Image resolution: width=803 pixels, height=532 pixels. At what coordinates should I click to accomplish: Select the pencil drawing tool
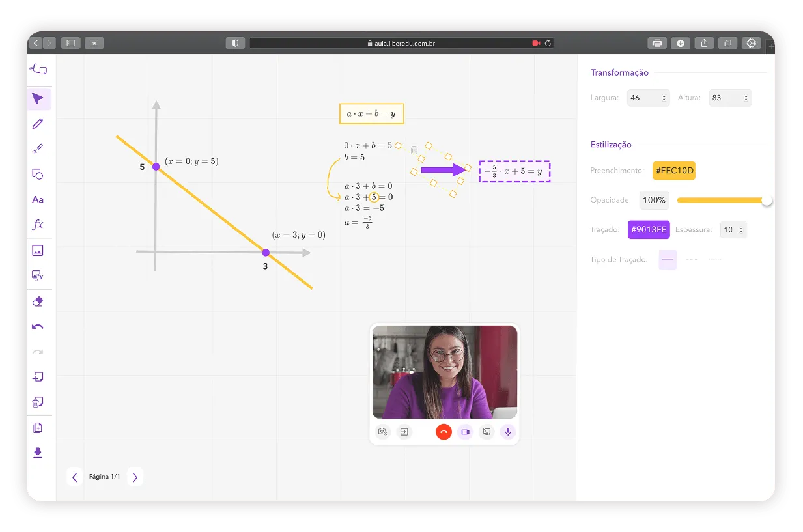(x=38, y=124)
